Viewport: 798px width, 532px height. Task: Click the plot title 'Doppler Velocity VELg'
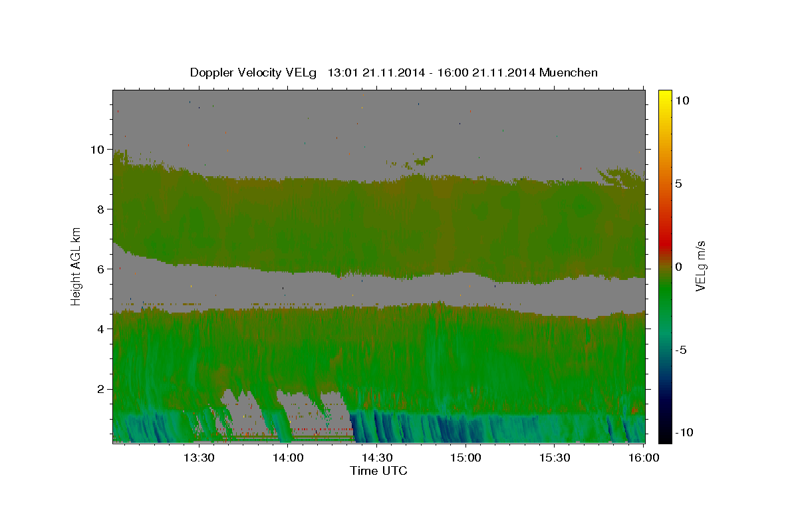[x=253, y=72]
